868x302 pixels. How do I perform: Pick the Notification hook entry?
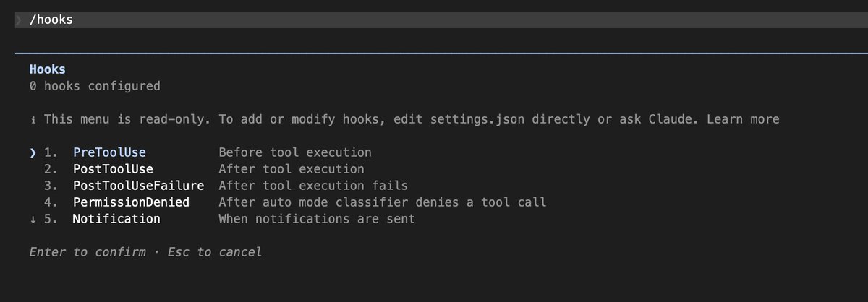pyautogui.click(x=116, y=218)
